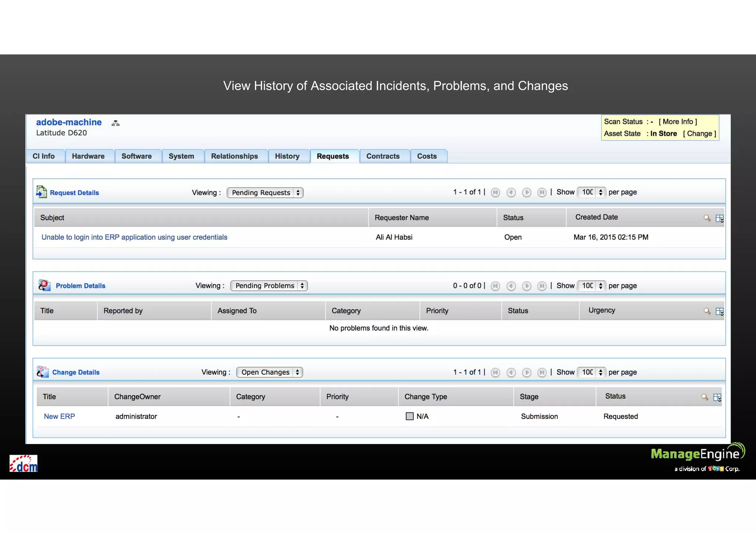Switch to the CI Info tab

click(x=46, y=156)
